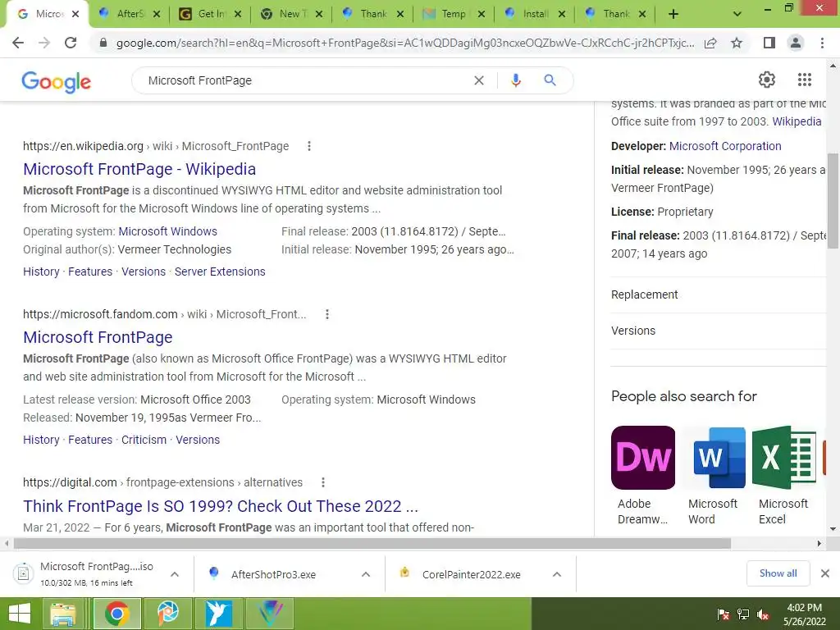Click the address bar URL

(405, 43)
